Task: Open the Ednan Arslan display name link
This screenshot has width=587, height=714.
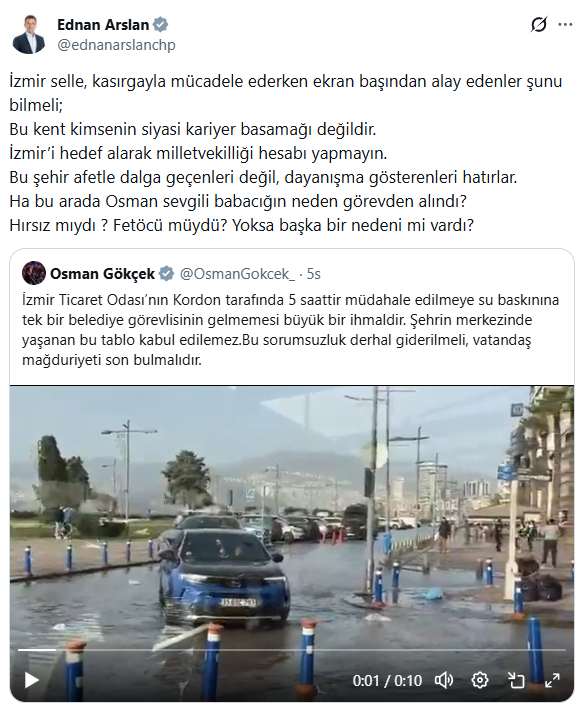Action: pos(103,25)
